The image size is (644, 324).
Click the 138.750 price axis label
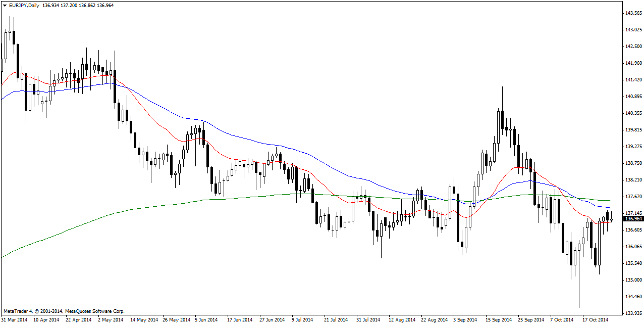coord(633,163)
